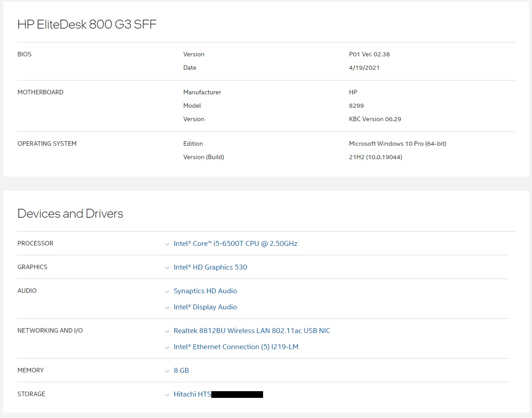Select the Version (Build) field label

coord(204,157)
